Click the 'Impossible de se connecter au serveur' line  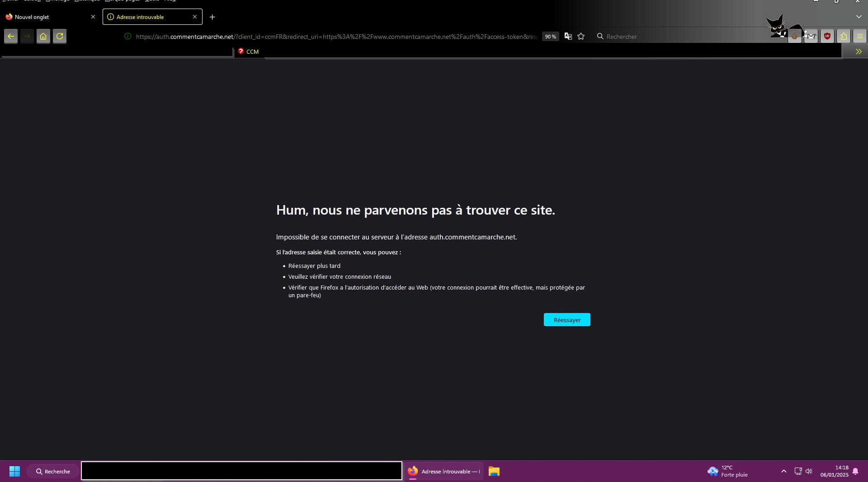point(396,237)
